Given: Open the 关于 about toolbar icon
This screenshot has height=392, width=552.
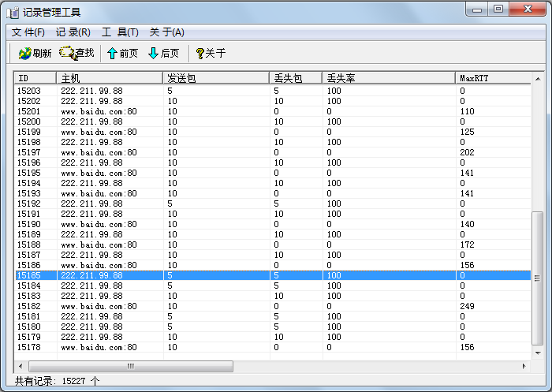Looking at the screenshot, I should 210,54.
